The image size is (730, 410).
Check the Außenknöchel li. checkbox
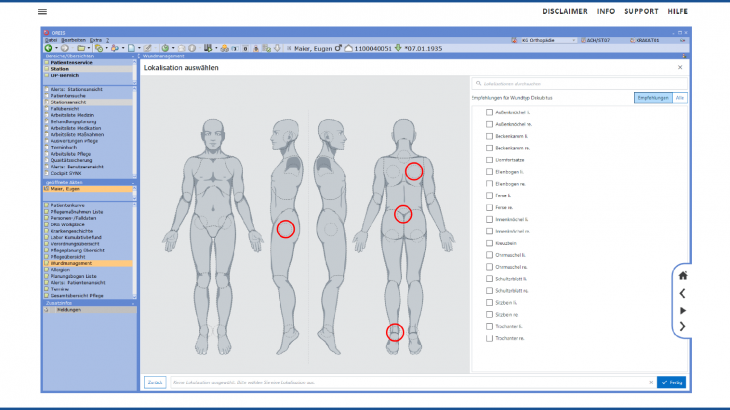(489, 112)
